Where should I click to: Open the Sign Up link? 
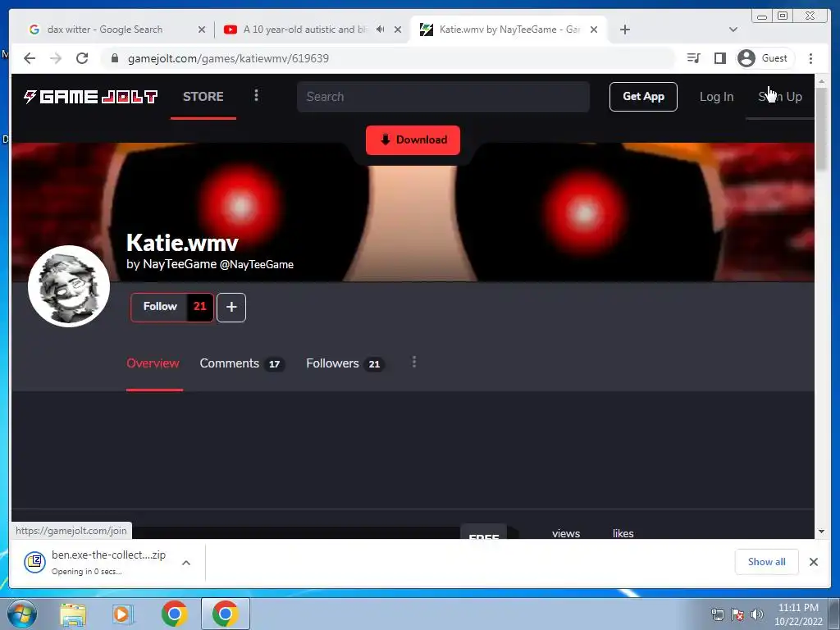780,97
